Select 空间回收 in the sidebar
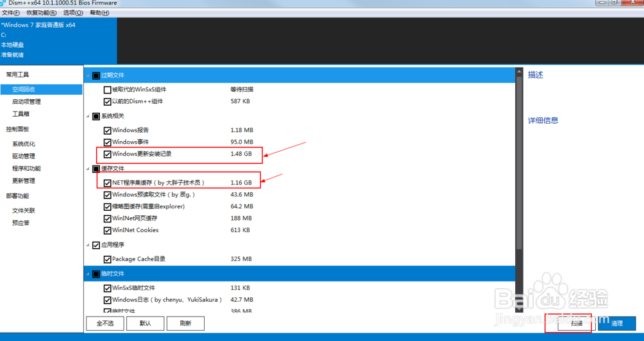The width and height of the screenshot is (644, 341). coord(41,89)
